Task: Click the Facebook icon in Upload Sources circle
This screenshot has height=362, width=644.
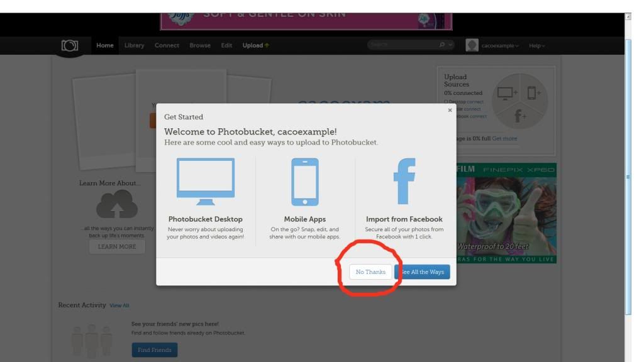Action: point(520,116)
